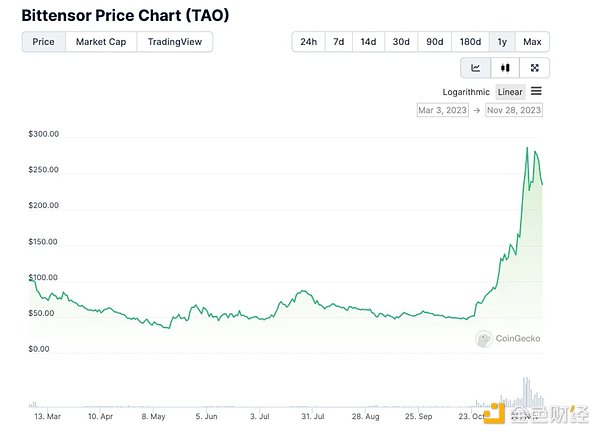Select Linear scale
The height and width of the screenshot is (435, 600).
511,92
